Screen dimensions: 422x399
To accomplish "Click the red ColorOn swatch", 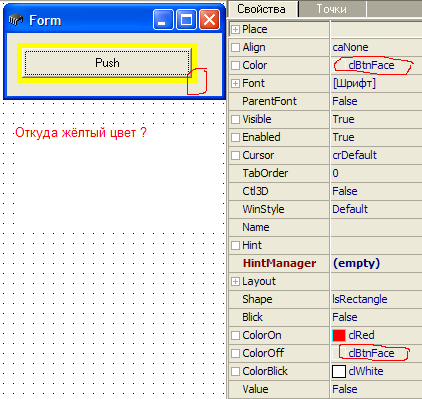I will [339, 335].
